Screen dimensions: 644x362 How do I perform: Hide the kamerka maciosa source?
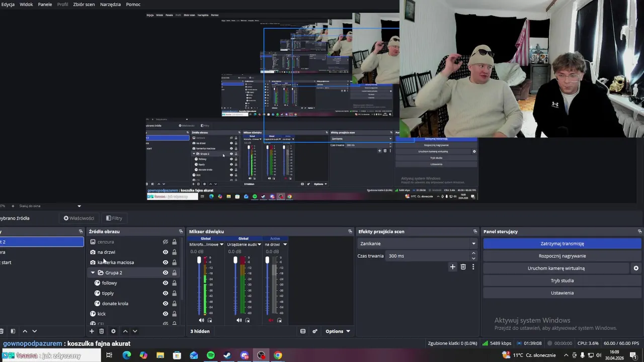tap(165, 262)
